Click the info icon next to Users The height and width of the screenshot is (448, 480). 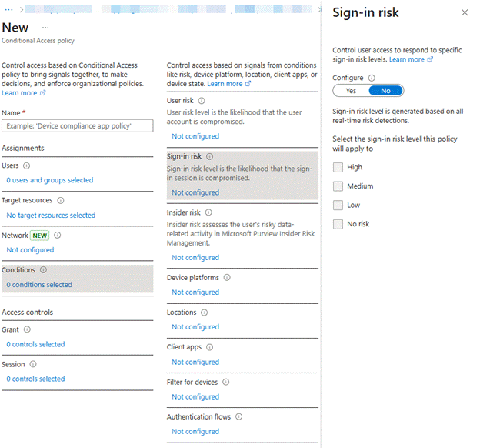[27, 165]
